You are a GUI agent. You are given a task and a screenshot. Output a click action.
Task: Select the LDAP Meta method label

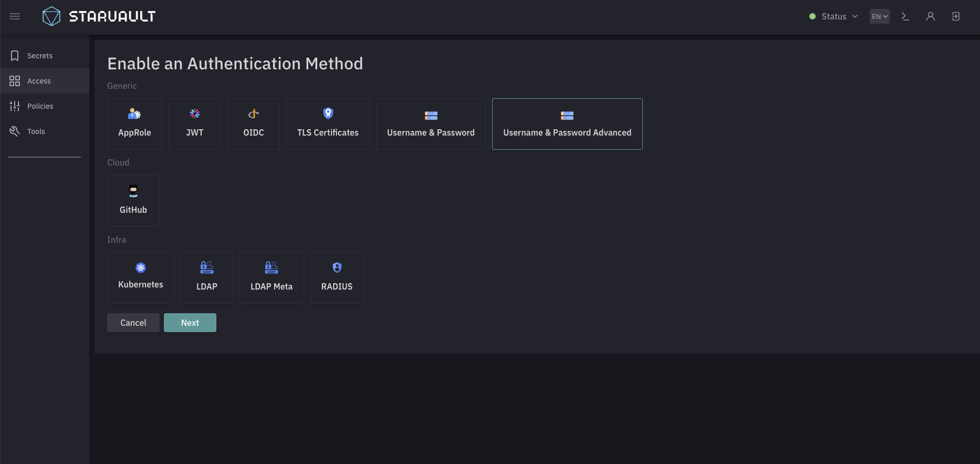[x=272, y=286]
